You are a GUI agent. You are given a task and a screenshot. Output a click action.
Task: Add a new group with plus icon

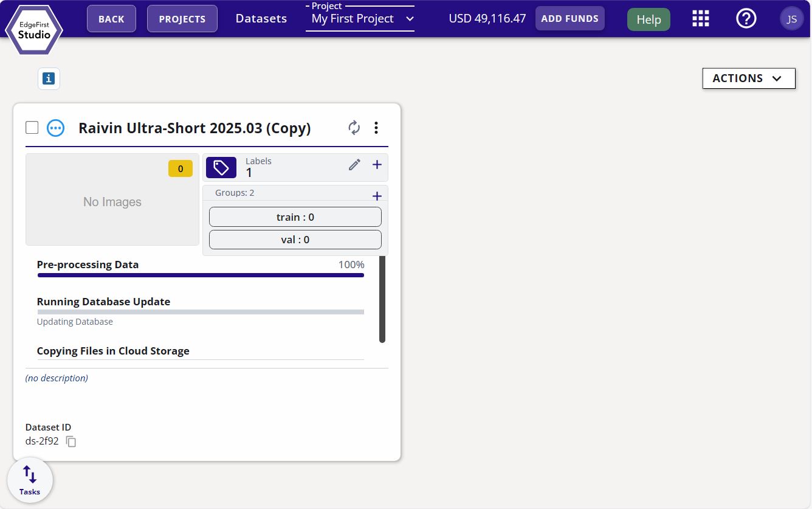[x=377, y=196]
